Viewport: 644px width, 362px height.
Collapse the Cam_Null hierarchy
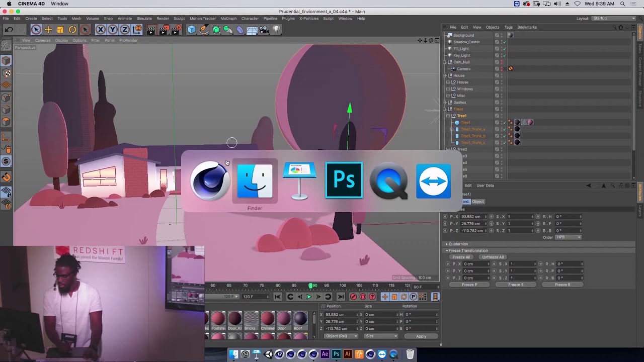[444, 62]
